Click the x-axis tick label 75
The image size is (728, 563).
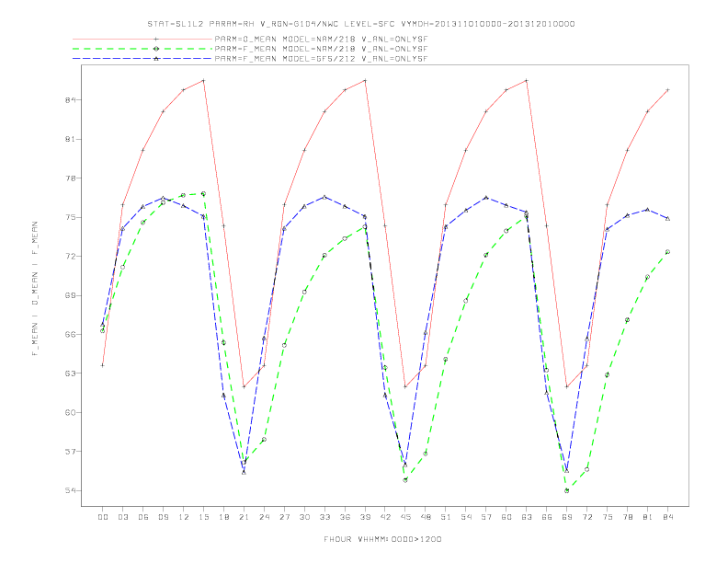coord(608,517)
